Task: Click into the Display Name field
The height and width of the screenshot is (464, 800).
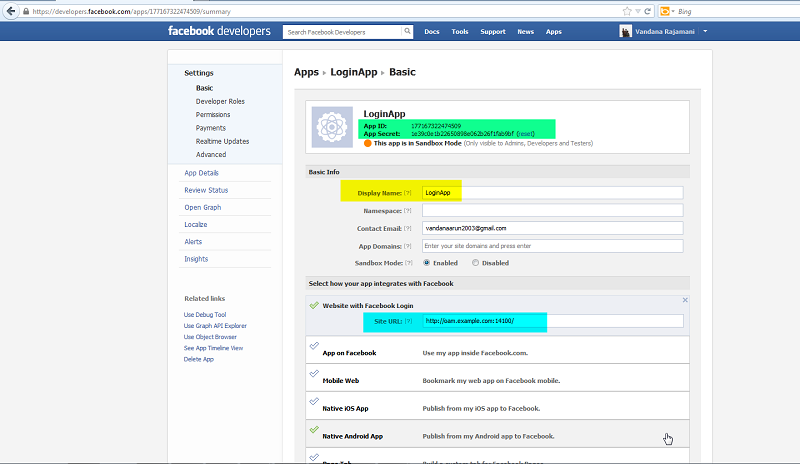Action: (x=553, y=192)
